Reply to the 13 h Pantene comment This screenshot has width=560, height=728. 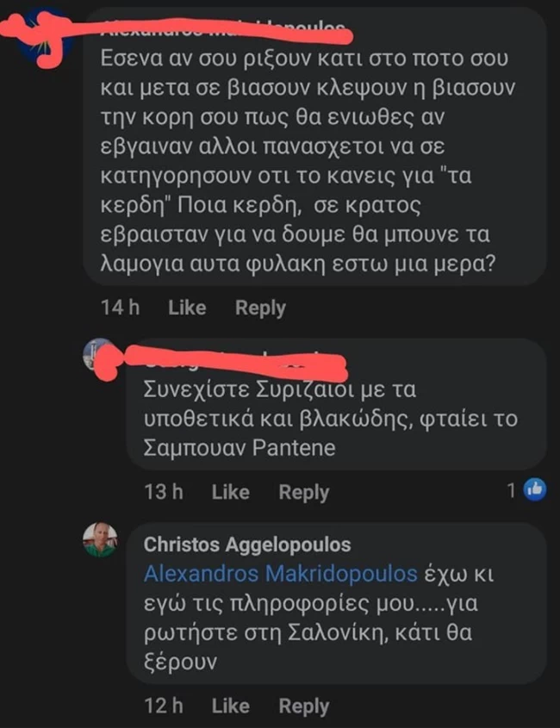tap(303, 493)
